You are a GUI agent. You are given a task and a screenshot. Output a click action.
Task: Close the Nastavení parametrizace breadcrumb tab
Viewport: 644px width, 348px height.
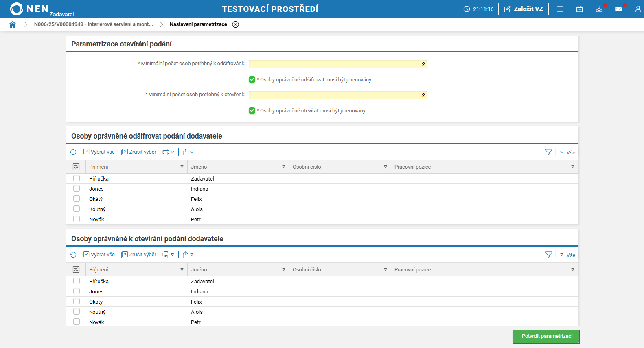[235, 24]
